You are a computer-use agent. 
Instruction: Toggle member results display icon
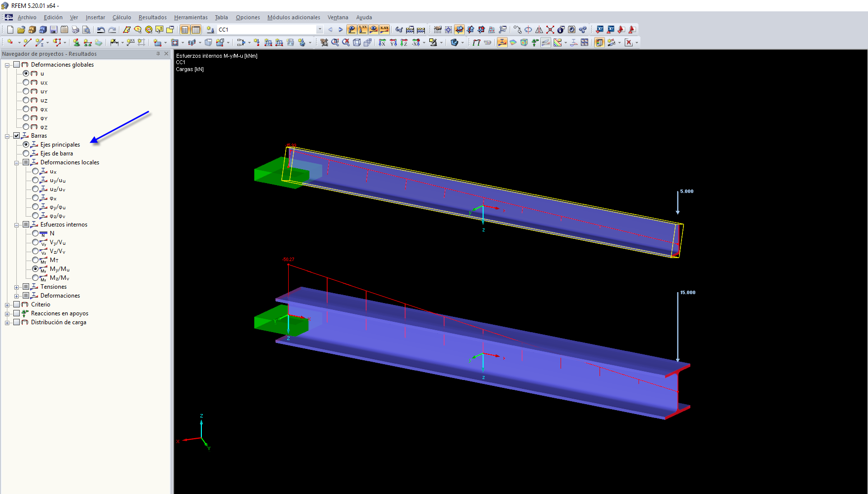(x=502, y=42)
